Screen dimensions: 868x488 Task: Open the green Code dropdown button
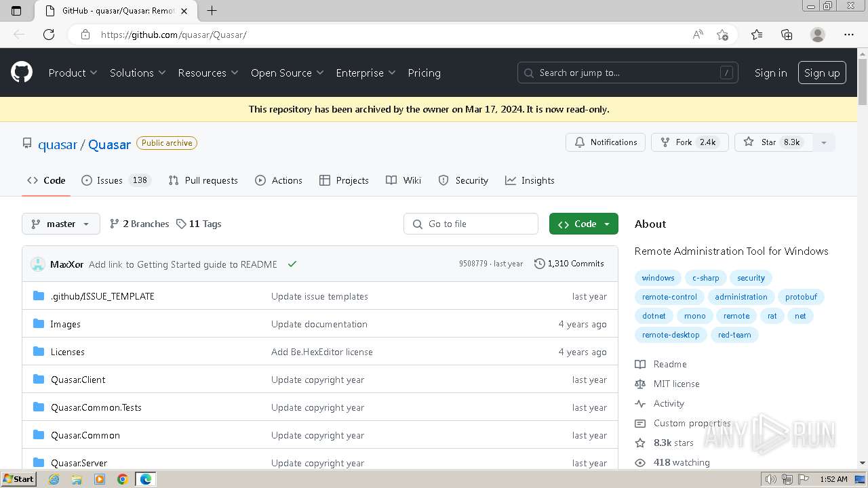pyautogui.click(x=584, y=224)
